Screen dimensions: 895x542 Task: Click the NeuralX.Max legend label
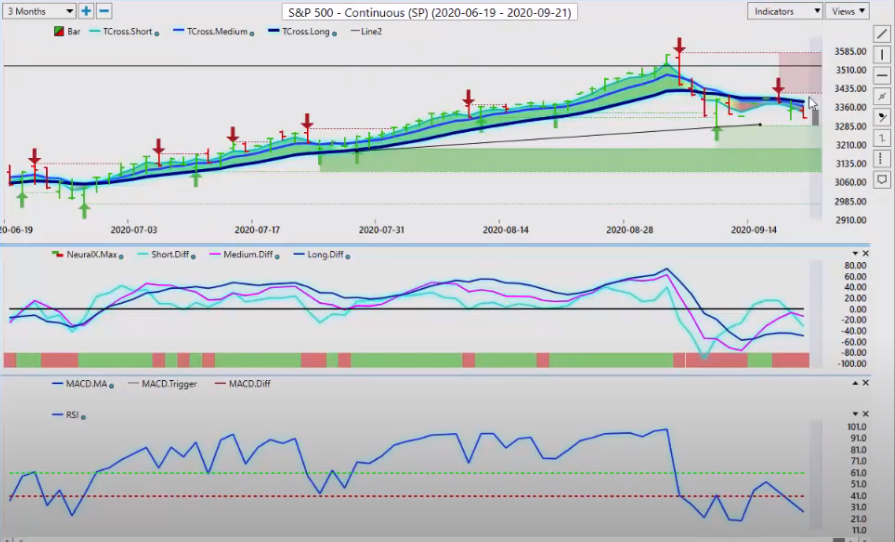point(91,254)
